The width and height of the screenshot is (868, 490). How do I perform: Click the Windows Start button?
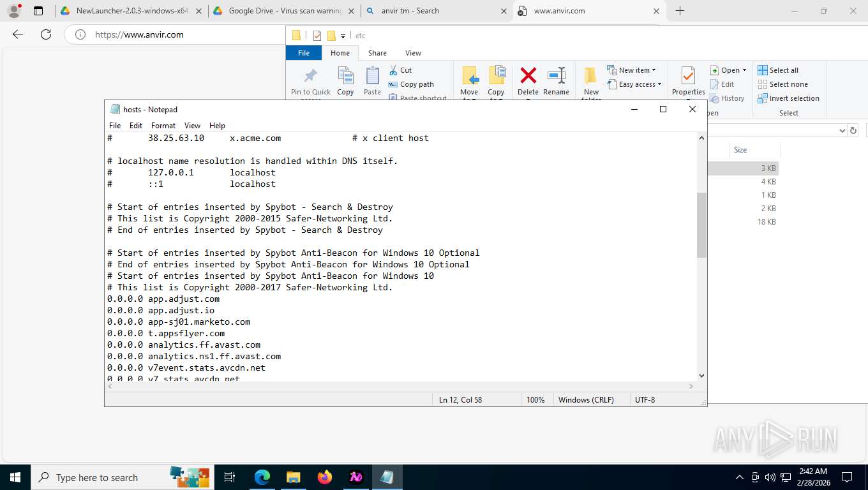[x=15, y=477]
